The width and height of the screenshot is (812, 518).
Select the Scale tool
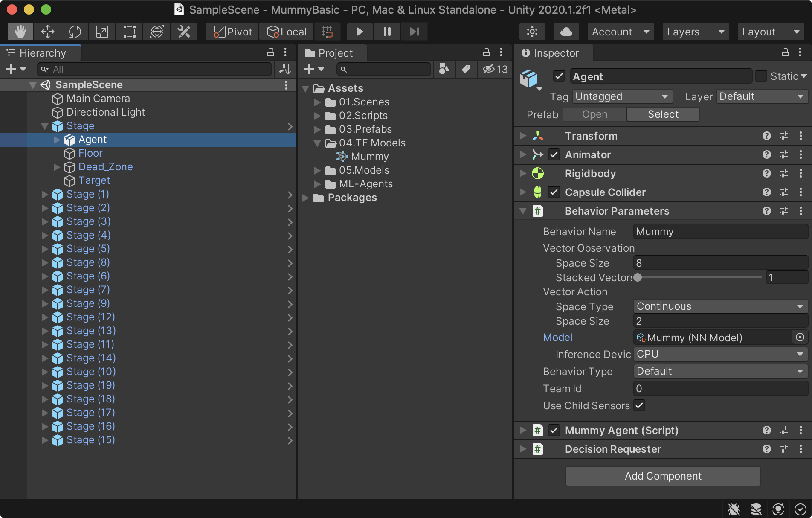click(x=102, y=32)
